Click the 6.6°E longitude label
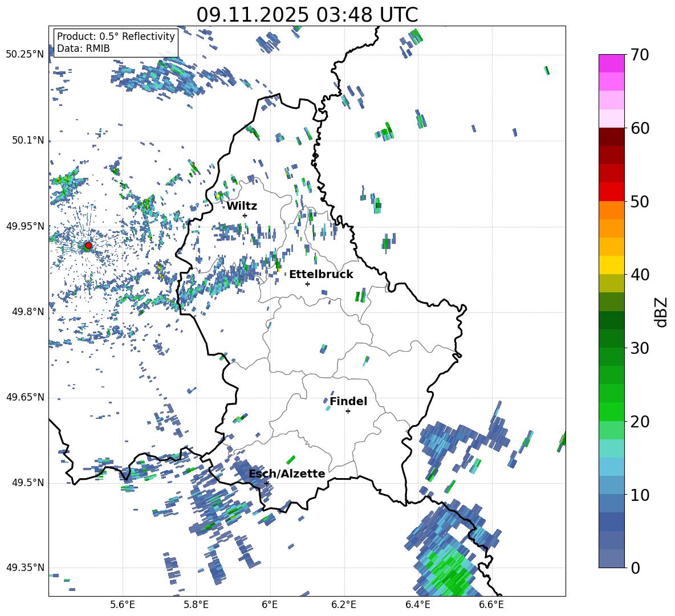The height and width of the screenshot is (616, 675). pyautogui.click(x=491, y=605)
